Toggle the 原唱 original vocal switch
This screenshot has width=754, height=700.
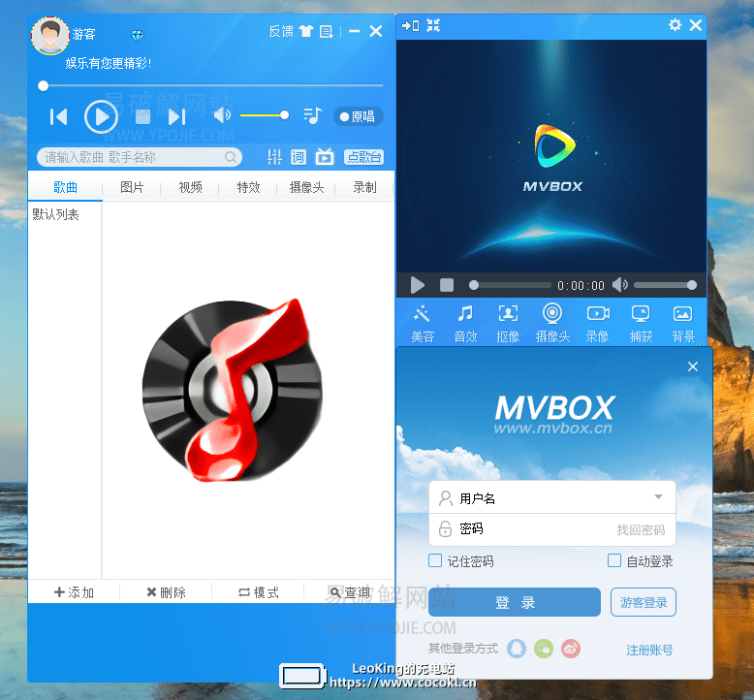[358, 116]
